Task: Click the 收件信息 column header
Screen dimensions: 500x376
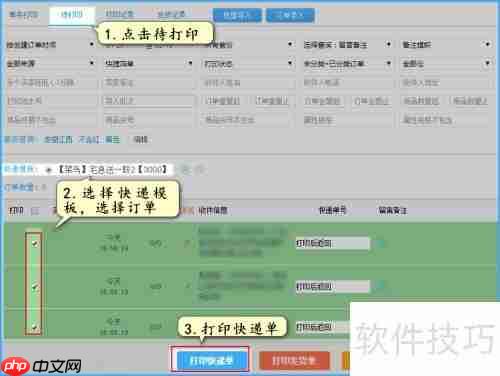Action: click(213, 211)
